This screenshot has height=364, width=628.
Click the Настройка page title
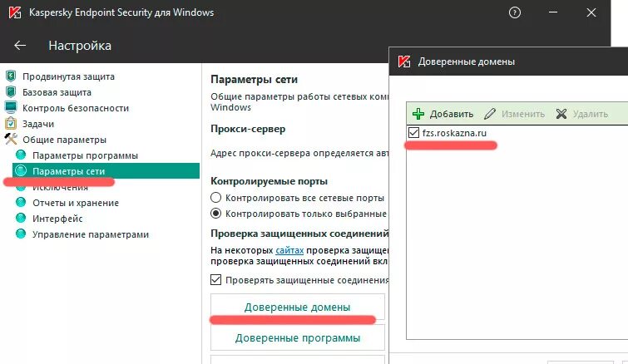[x=80, y=46]
